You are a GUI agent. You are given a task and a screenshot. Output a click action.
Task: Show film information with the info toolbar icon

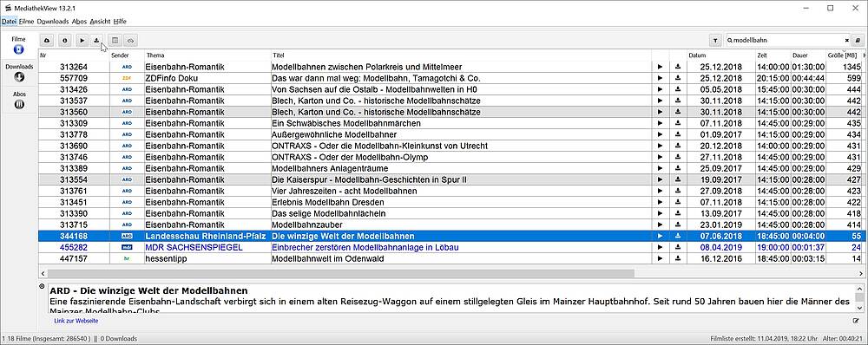[x=65, y=41]
